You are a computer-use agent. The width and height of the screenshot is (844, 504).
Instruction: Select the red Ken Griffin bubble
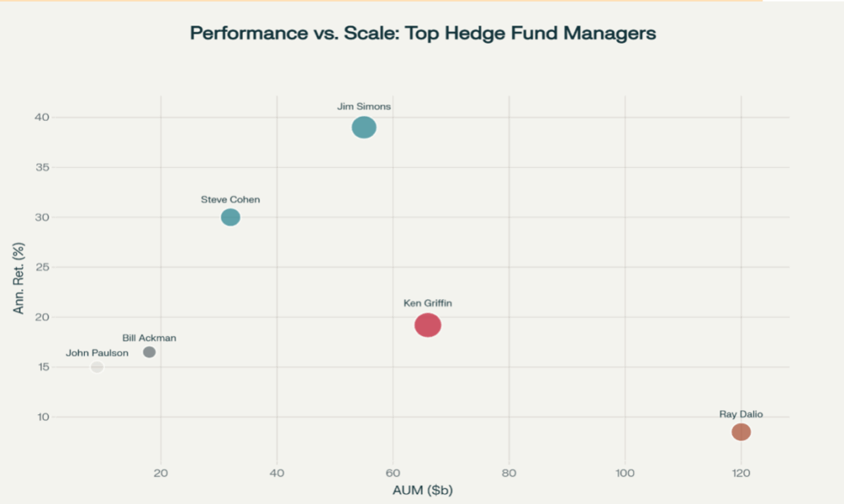coord(428,325)
